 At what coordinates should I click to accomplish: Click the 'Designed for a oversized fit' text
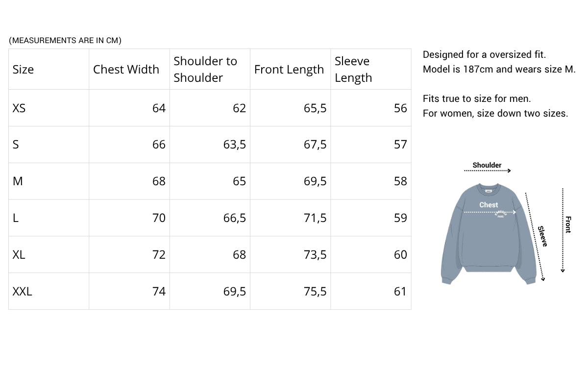pos(484,54)
